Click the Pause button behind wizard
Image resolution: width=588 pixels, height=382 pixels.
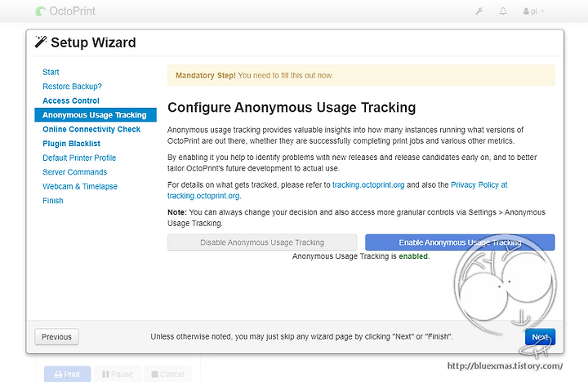(118, 374)
